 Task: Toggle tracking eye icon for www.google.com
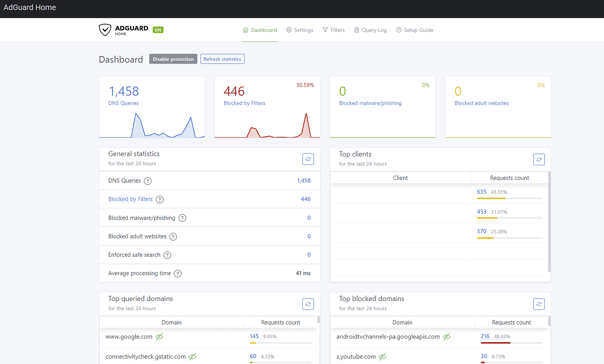[159, 336]
